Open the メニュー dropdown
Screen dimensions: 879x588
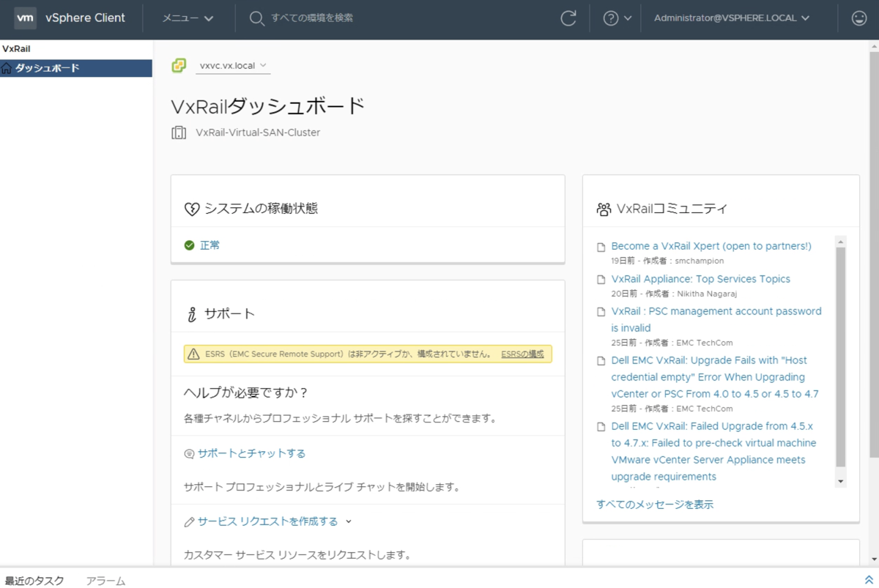[x=188, y=18]
